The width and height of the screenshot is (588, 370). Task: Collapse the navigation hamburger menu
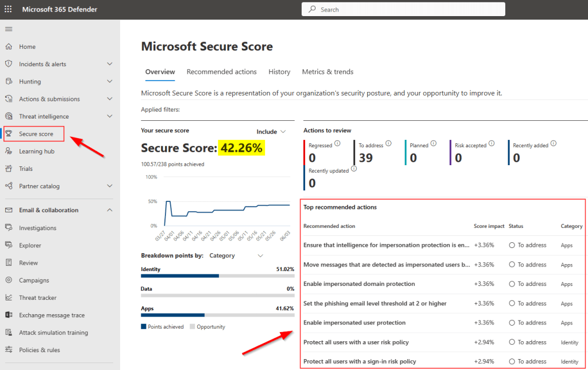point(8,29)
